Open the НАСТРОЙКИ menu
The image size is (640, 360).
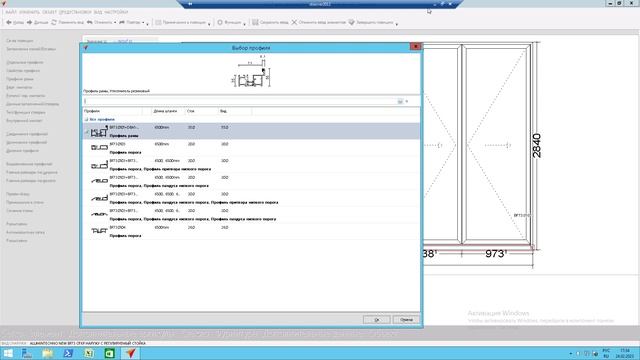tap(116, 12)
